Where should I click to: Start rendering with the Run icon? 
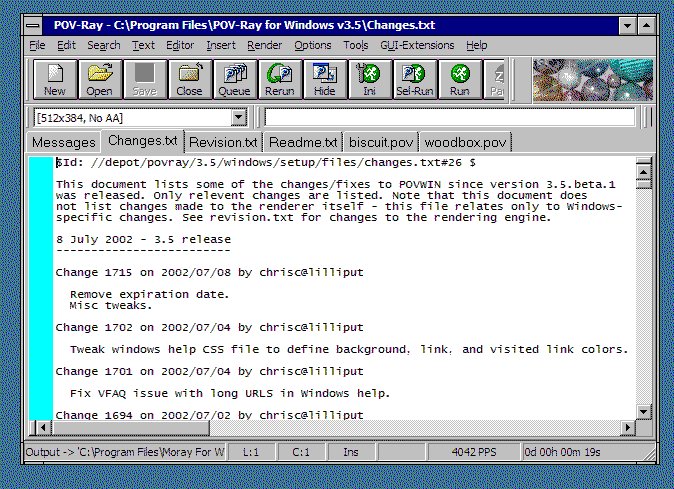point(459,79)
